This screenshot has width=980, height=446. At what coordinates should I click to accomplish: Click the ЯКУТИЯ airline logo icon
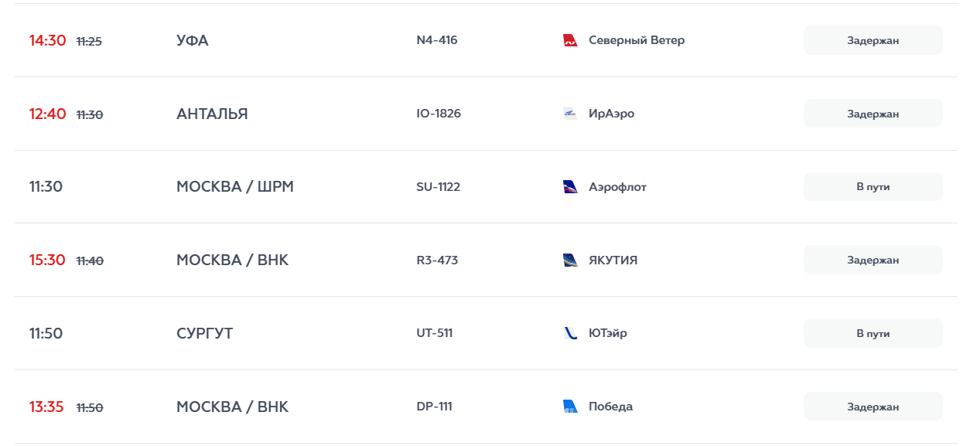click(x=570, y=260)
